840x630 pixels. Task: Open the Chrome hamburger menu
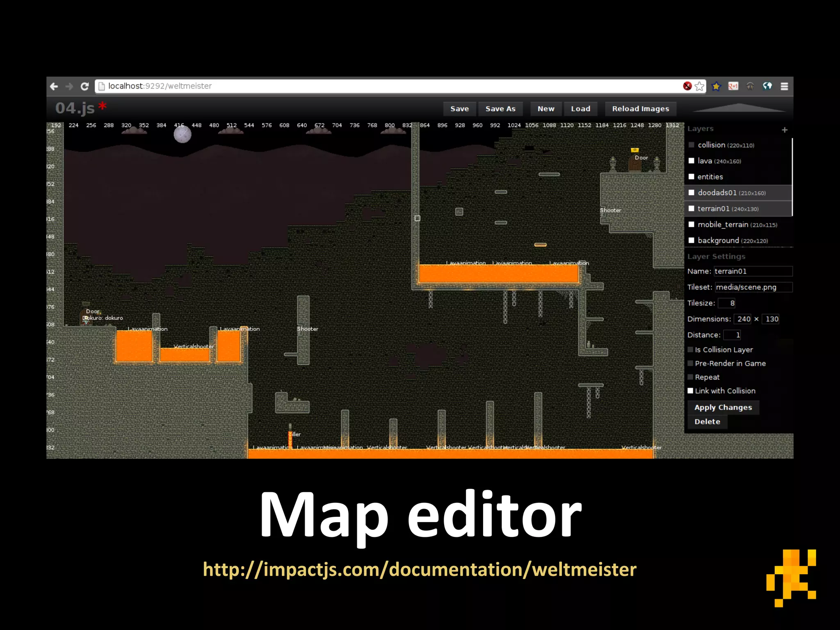[784, 87]
